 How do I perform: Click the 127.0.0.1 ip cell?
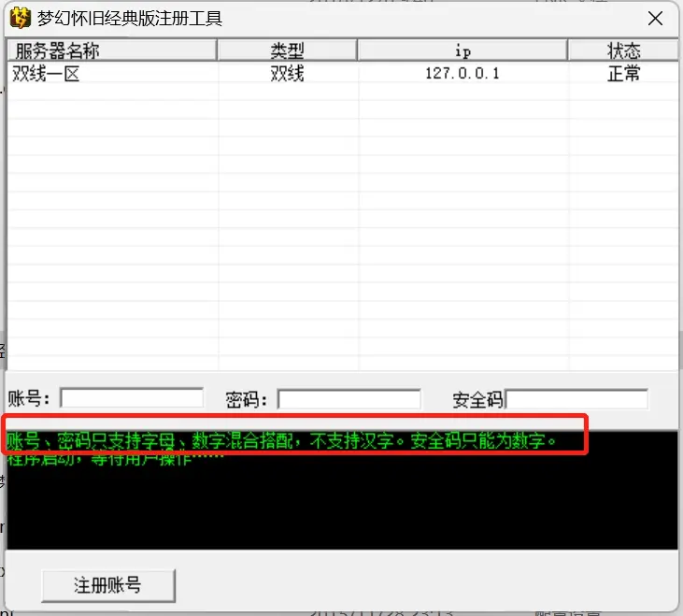462,73
